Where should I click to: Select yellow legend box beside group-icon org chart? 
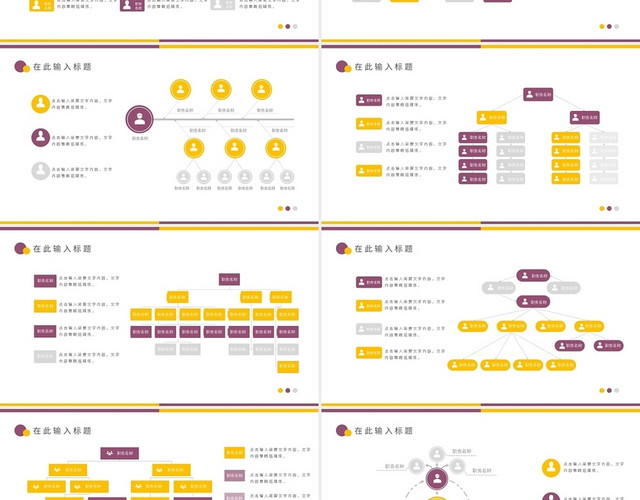point(235,452)
